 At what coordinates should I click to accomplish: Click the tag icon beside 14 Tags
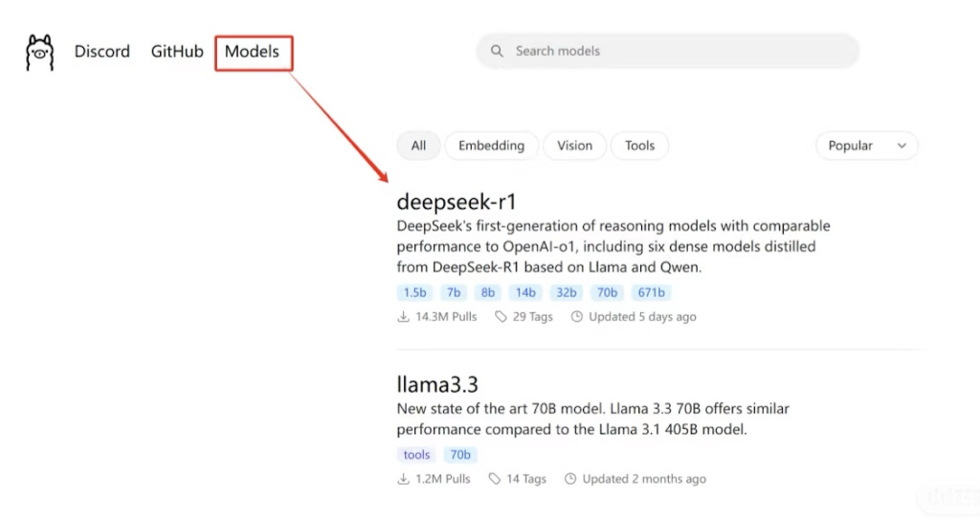[x=495, y=479]
